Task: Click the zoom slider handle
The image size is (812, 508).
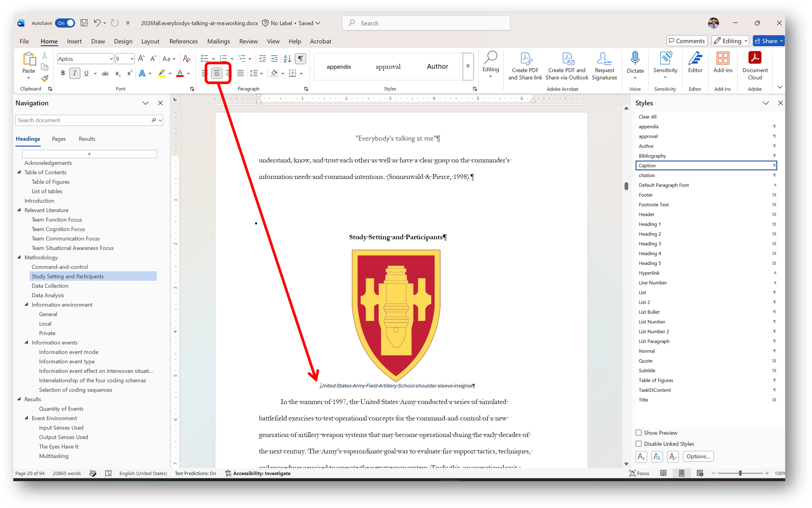Action: coord(740,473)
